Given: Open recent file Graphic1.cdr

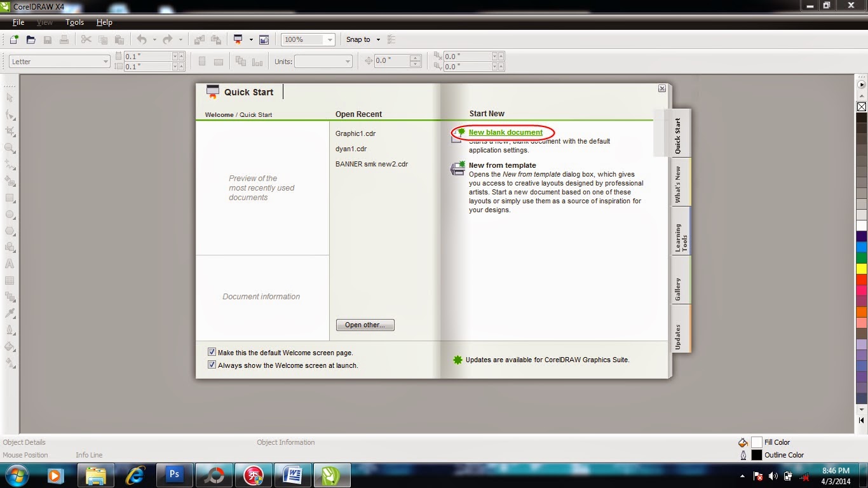Looking at the screenshot, I should point(356,133).
